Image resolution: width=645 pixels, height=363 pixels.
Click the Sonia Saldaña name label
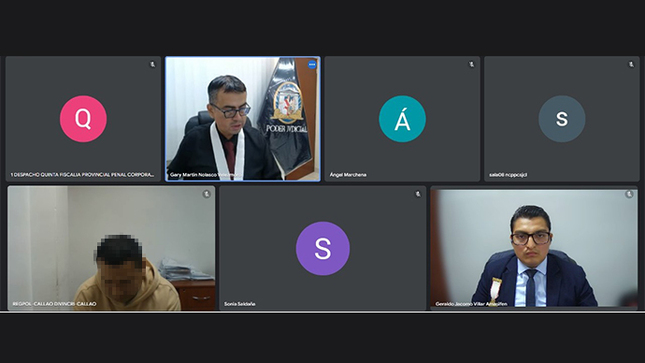(x=240, y=304)
